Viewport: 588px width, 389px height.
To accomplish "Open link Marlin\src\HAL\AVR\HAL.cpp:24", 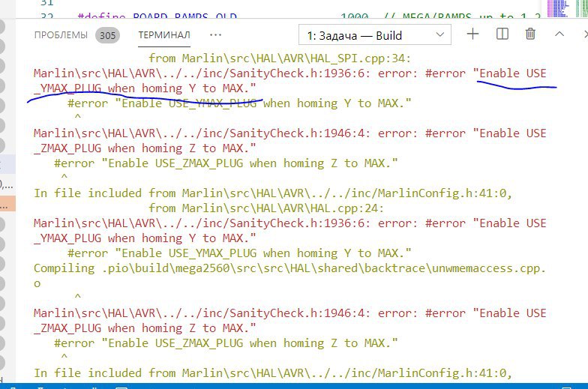I will pos(283,208).
